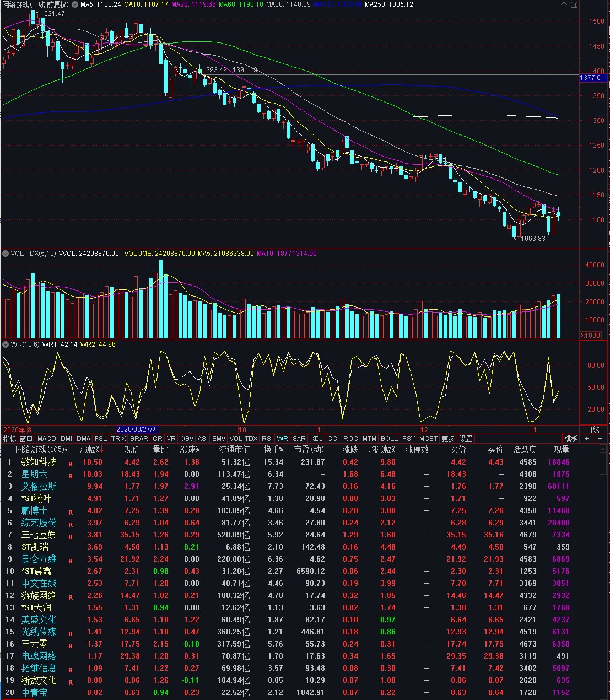
Task: Click the 设置 settings button
Action: [x=466, y=439]
